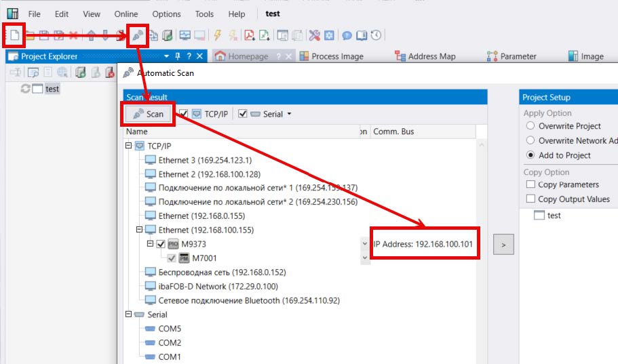Image resolution: width=618 pixels, height=364 pixels.
Task: Open the Options menu
Action: (x=166, y=14)
